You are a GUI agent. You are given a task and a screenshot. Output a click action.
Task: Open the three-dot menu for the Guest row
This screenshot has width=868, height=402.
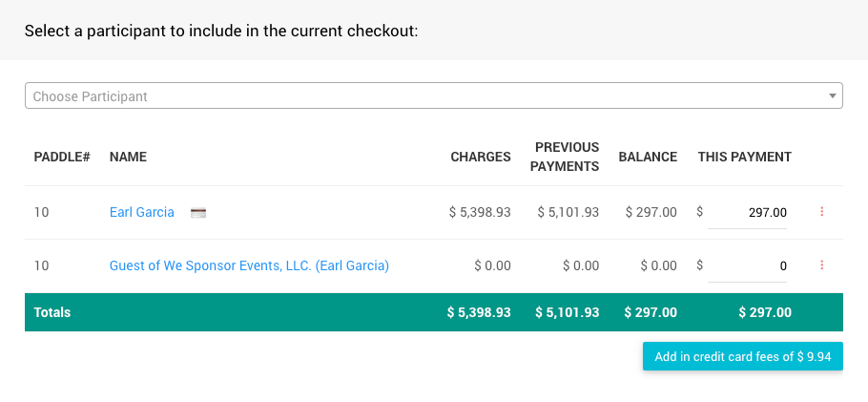point(821,265)
